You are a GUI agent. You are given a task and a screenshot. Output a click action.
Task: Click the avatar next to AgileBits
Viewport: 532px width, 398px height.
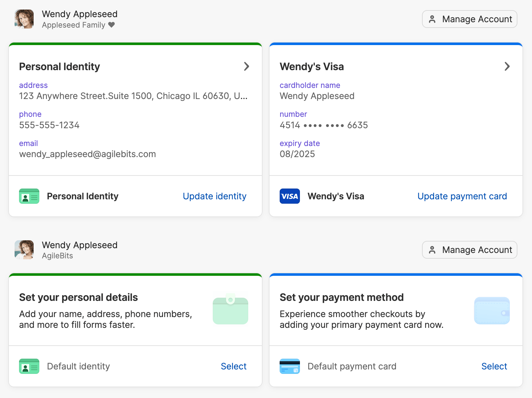(x=24, y=250)
